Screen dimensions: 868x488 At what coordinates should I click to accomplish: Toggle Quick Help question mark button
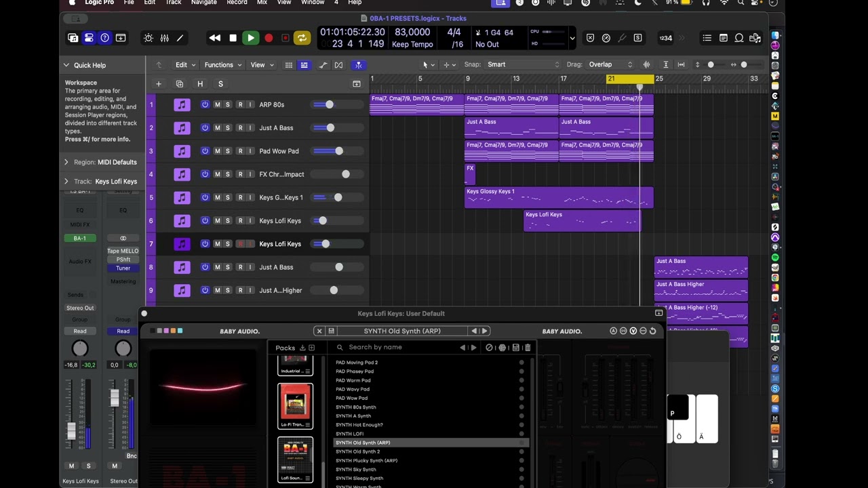[x=104, y=38]
